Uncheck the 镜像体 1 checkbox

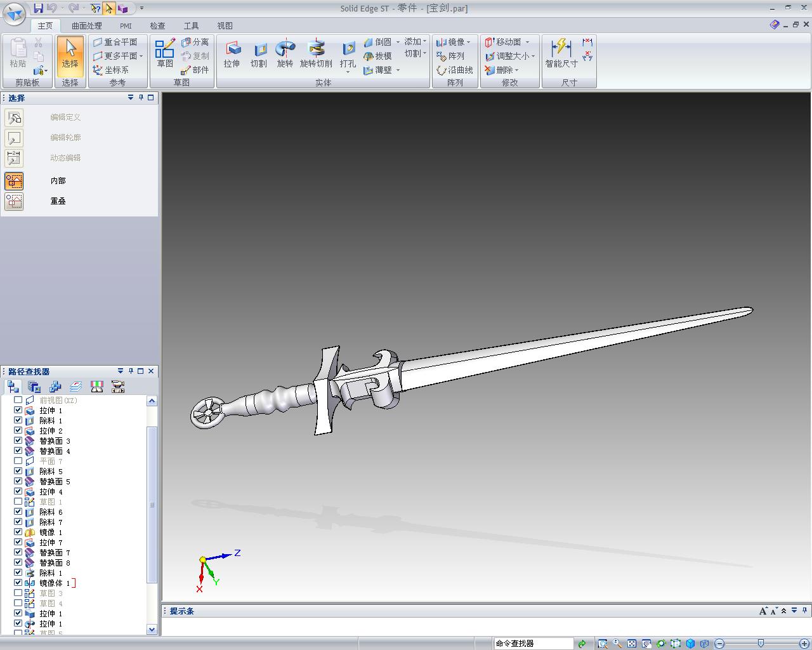pos(18,583)
